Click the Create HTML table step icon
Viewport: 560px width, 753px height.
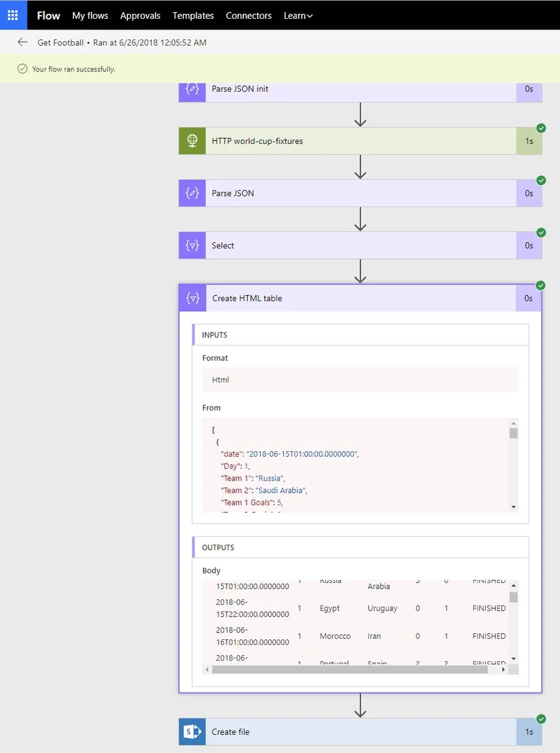click(x=193, y=298)
